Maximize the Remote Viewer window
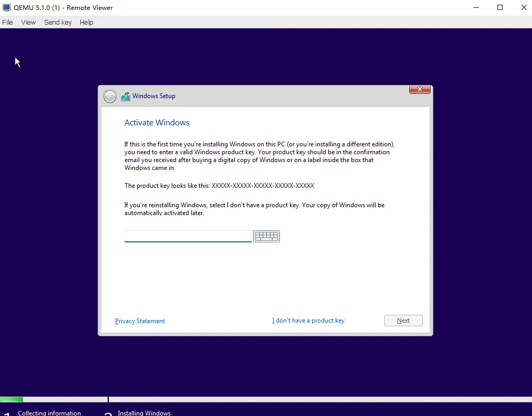Image resolution: width=532 pixels, height=416 pixels. 500,8
